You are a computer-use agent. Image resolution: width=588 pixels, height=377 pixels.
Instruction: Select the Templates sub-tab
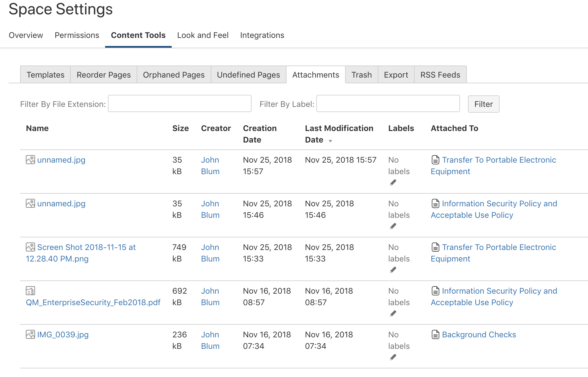(x=45, y=75)
